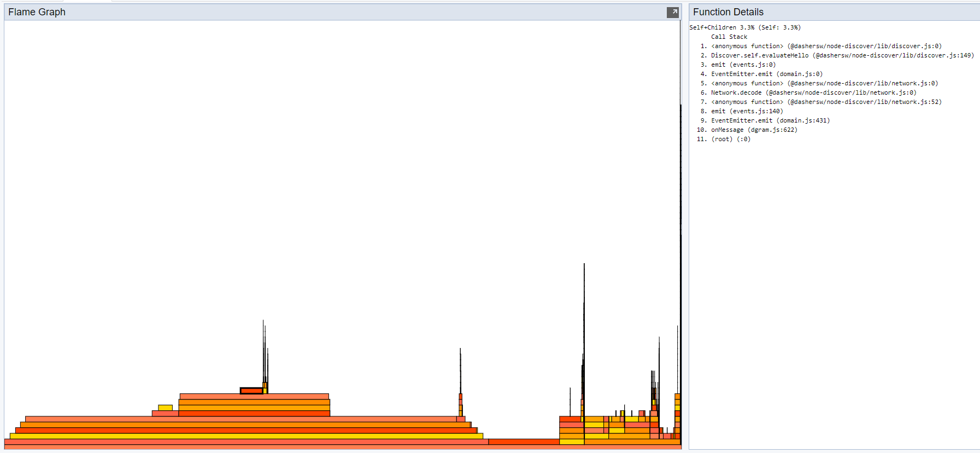
Task: Select call stack entry 'Network.decode'
Action: (813, 92)
